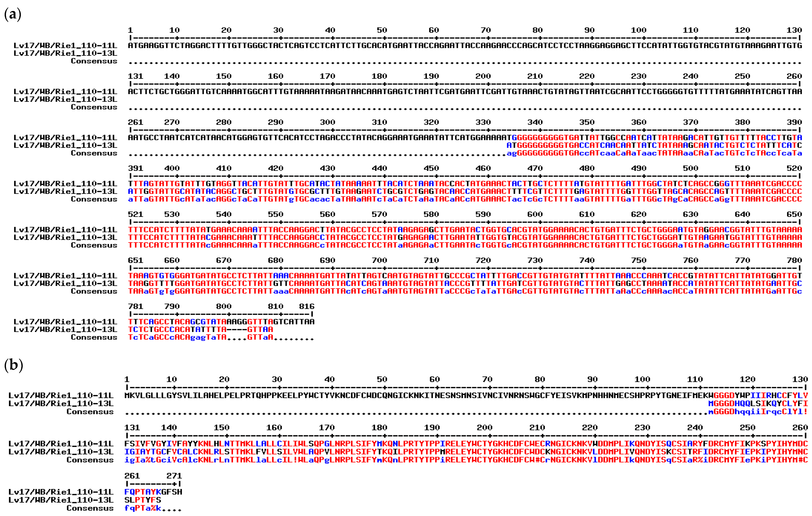Image resolution: width=812 pixels, height=516 pixels.
Task: Click position number 816 on the ruler
Action: 307,306
